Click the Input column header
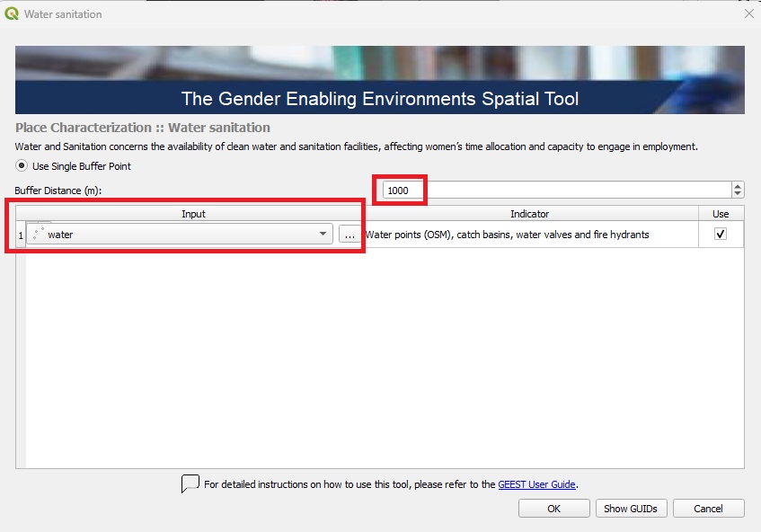The height and width of the screenshot is (532, 761). point(195,214)
